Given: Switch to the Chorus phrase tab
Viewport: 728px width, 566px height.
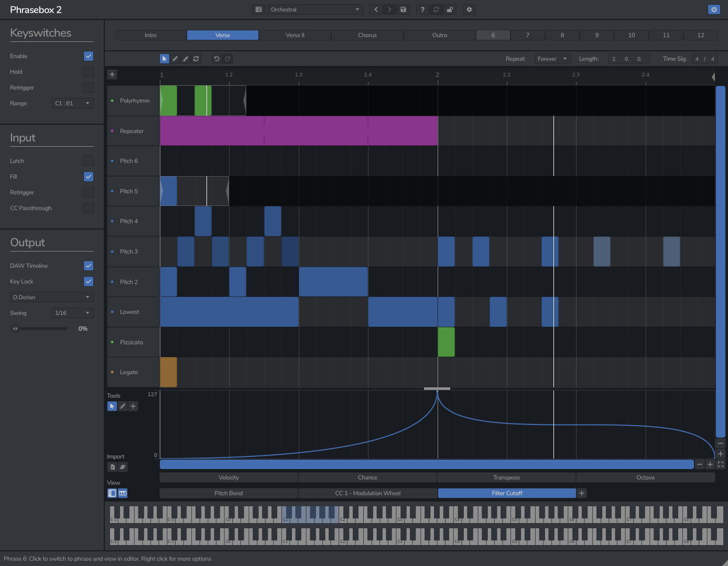Looking at the screenshot, I should point(367,35).
